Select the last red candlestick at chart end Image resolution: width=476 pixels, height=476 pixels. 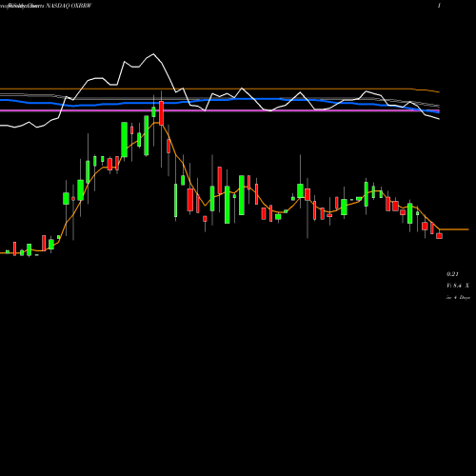[x=439, y=235]
